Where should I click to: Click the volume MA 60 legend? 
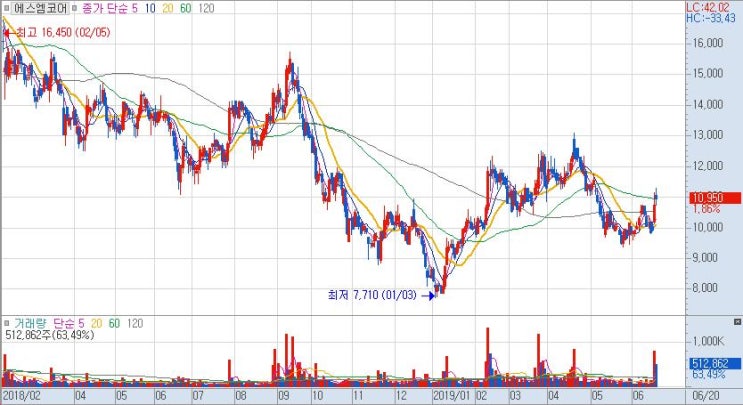click(x=114, y=324)
